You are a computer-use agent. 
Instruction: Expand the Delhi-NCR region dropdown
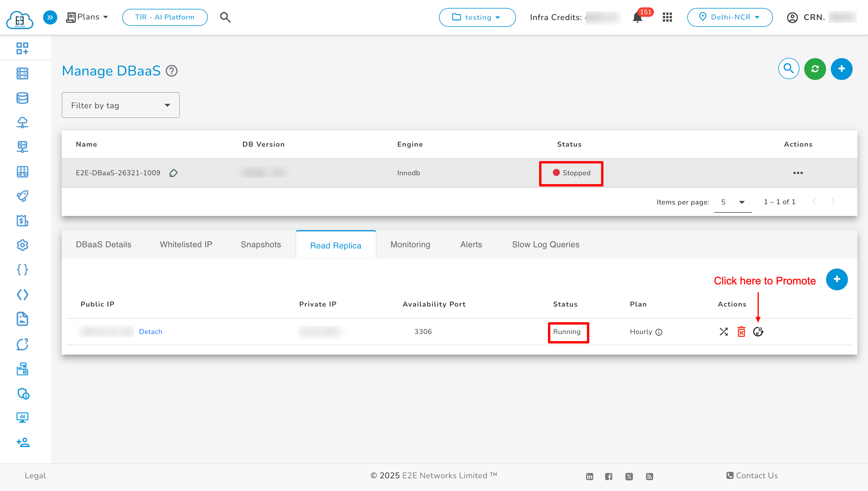coord(730,17)
